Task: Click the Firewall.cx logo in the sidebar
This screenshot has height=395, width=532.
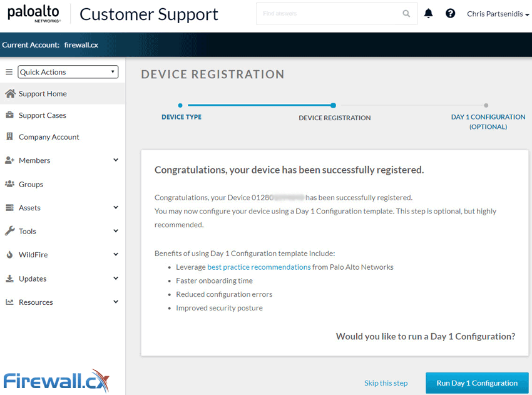Action: [x=56, y=381]
